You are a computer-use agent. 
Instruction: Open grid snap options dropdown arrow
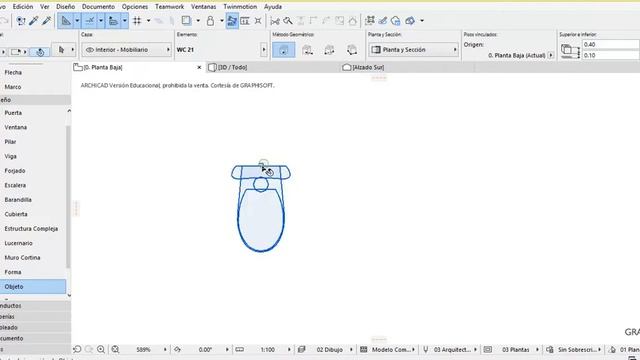point(149,21)
